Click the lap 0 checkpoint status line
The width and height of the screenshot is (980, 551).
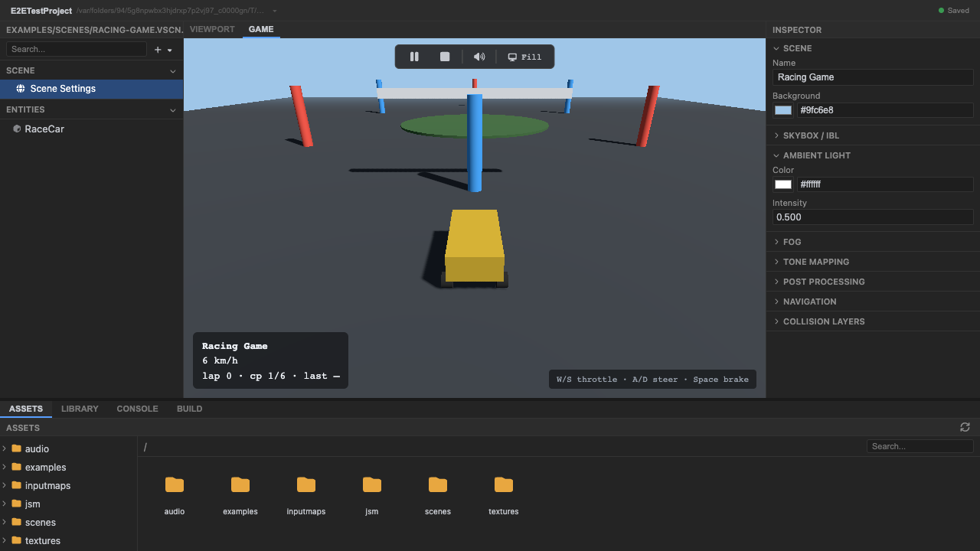click(271, 376)
